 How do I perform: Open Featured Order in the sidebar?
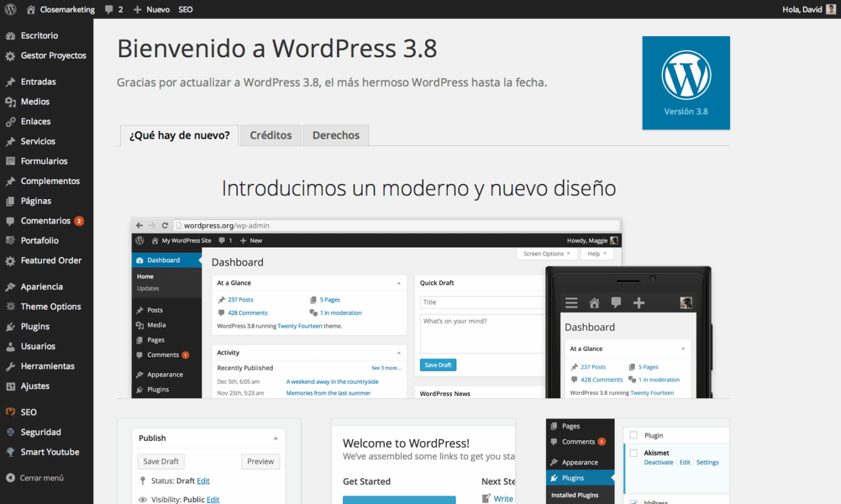[51, 260]
